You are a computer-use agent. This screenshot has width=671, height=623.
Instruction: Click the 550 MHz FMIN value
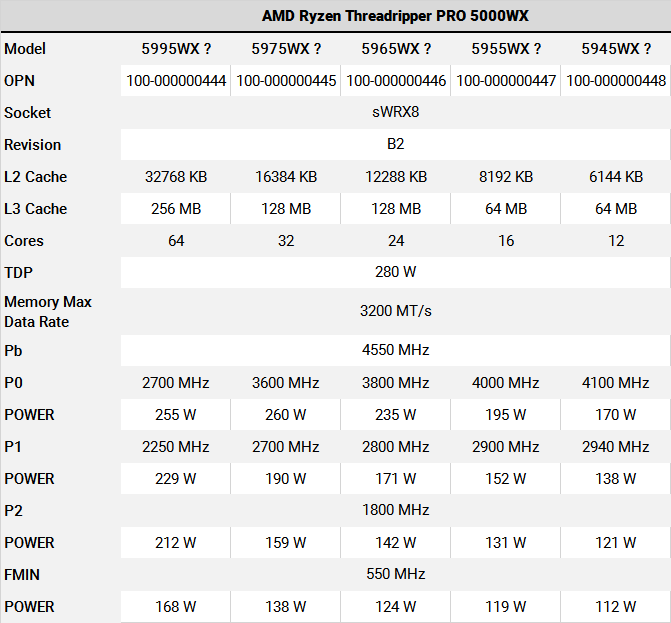pyautogui.click(x=395, y=574)
